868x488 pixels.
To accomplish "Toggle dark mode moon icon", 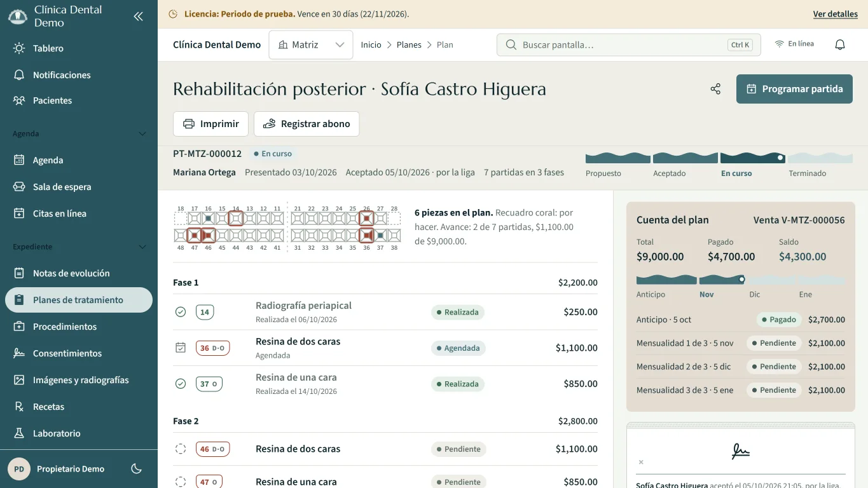I will [136, 469].
